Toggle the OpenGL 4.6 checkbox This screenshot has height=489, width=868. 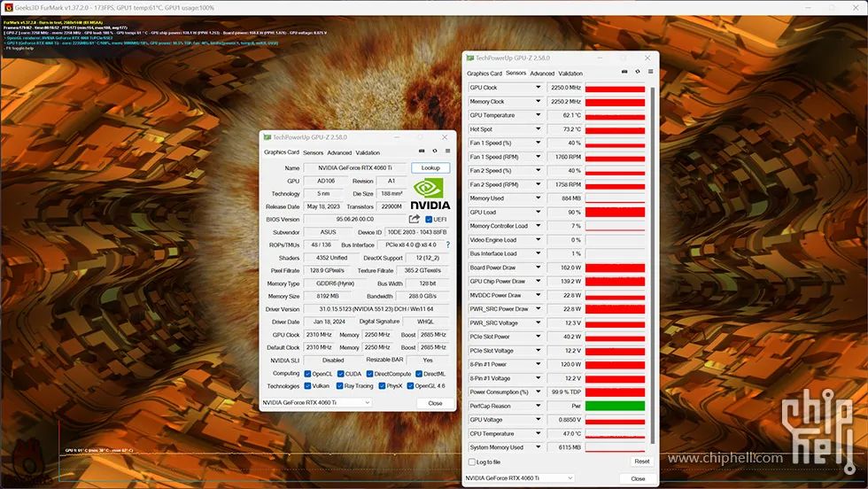[x=410, y=386]
